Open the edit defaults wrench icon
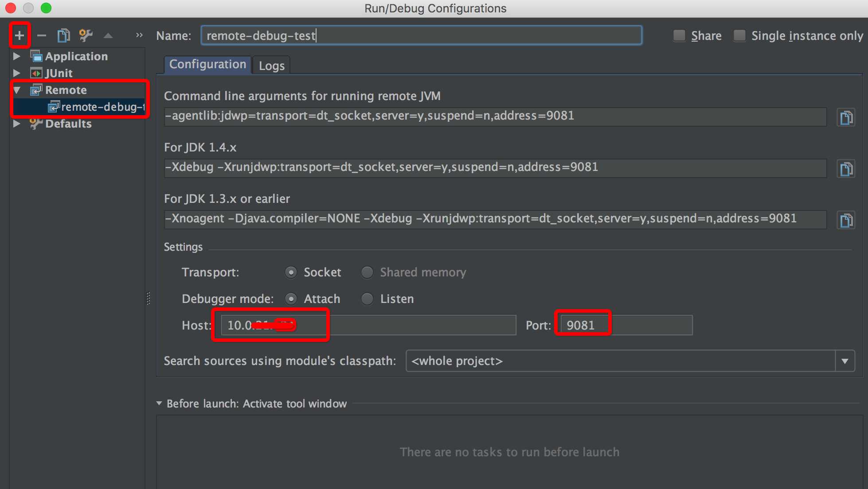Viewport: 868px width, 489px height. 86,35
